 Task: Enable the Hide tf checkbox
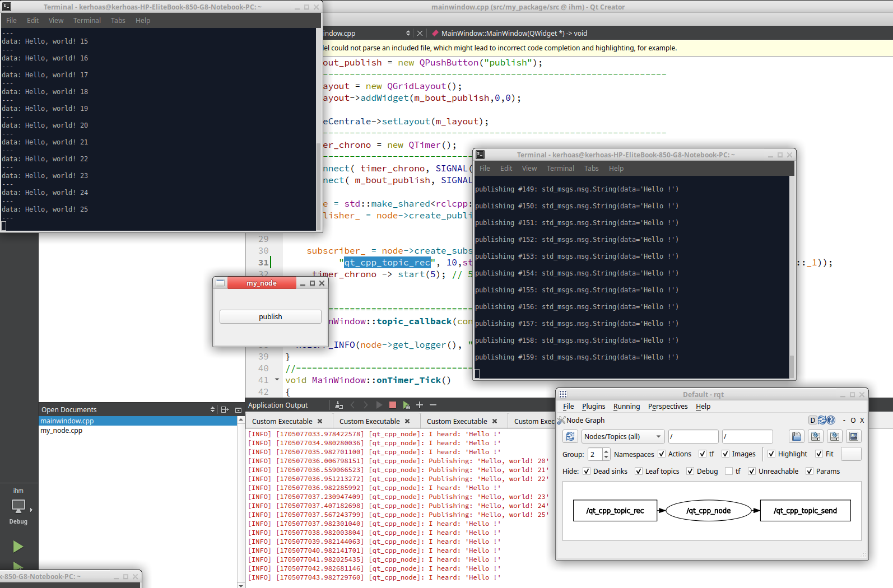pyautogui.click(x=729, y=471)
